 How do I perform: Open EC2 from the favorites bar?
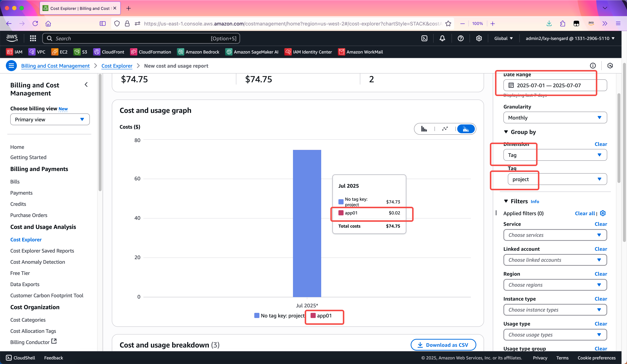pos(59,52)
